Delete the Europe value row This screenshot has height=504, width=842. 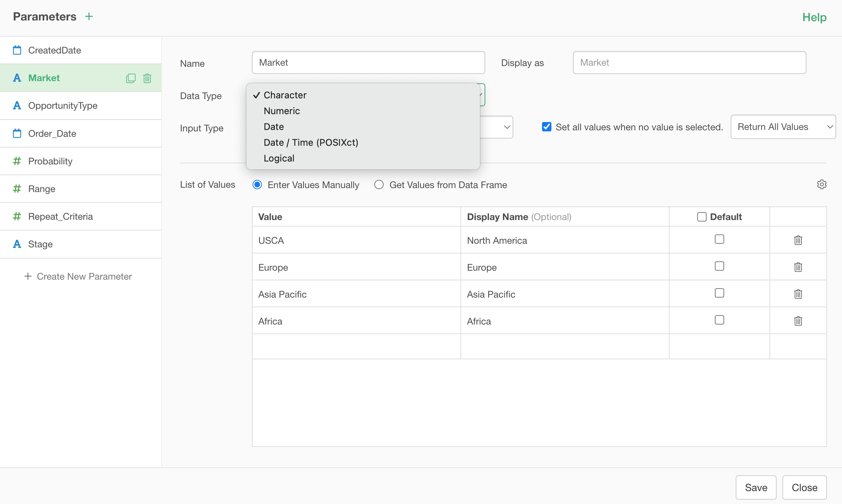[798, 267]
